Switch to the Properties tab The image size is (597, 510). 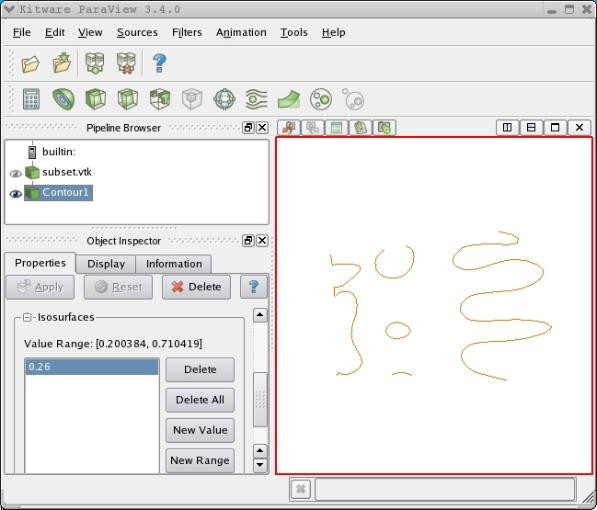[x=40, y=263]
